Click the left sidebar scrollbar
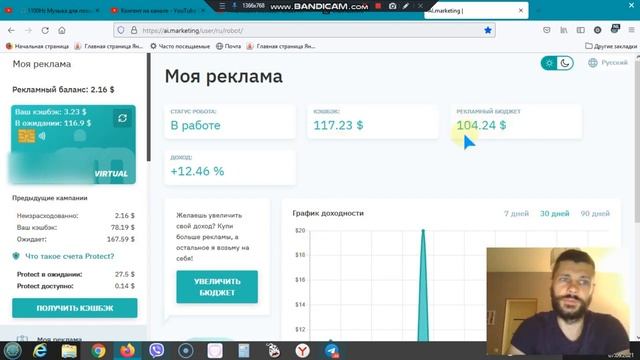Viewport: 640px width, 360px height. [149, 107]
